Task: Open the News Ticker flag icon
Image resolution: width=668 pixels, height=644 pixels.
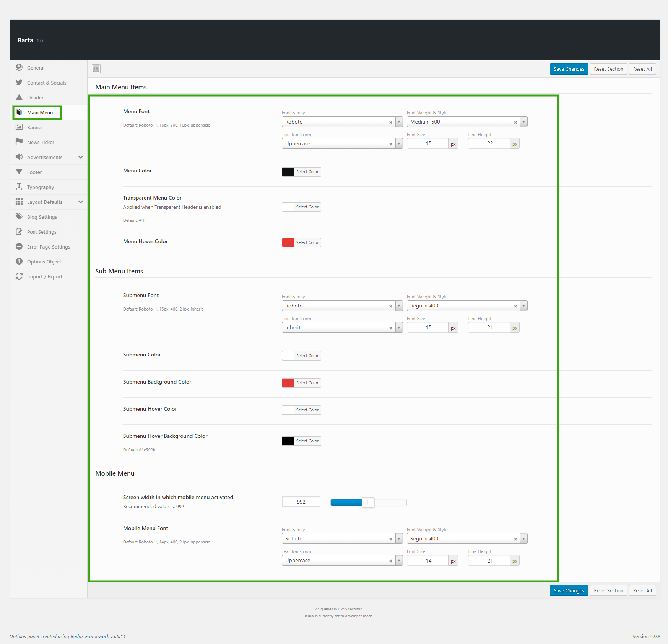Action: tap(19, 142)
